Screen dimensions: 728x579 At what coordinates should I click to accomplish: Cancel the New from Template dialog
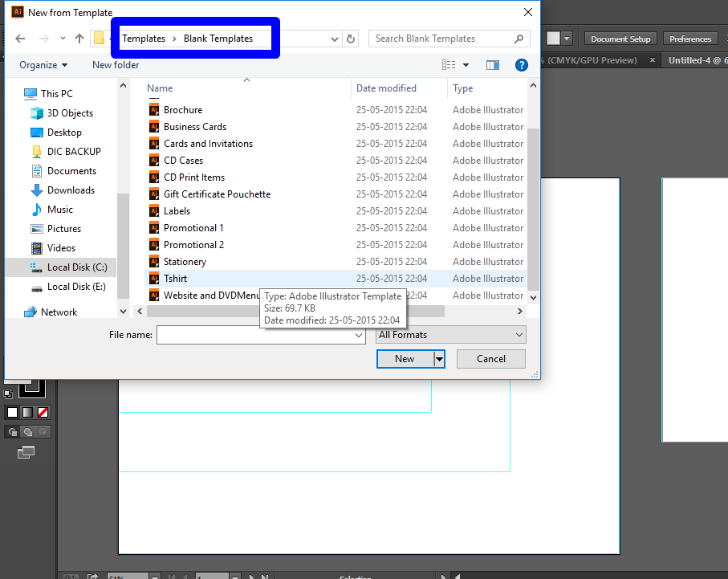pos(491,359)
